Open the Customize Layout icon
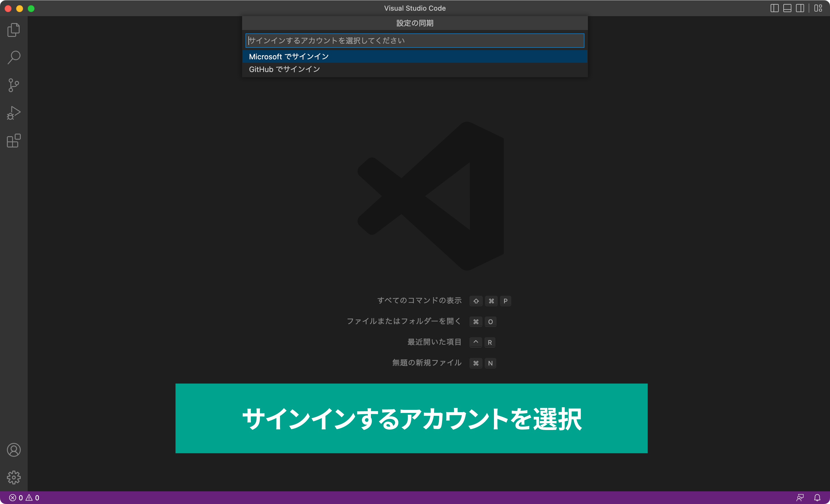The height and width of the screenshot is (504, 830). pos(818,8)
